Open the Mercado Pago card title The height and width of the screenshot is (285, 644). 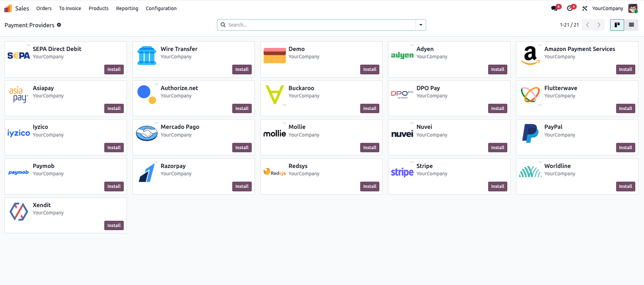[x=180, y=127]
